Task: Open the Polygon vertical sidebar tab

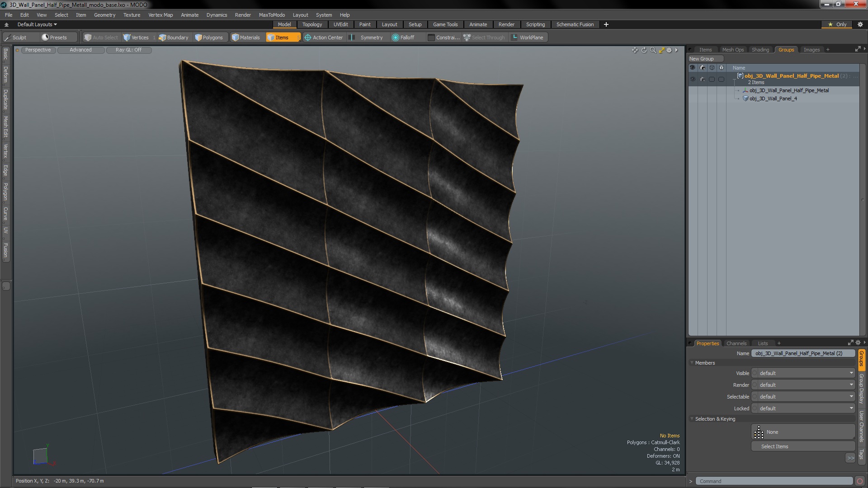Action: click(6, 192)
